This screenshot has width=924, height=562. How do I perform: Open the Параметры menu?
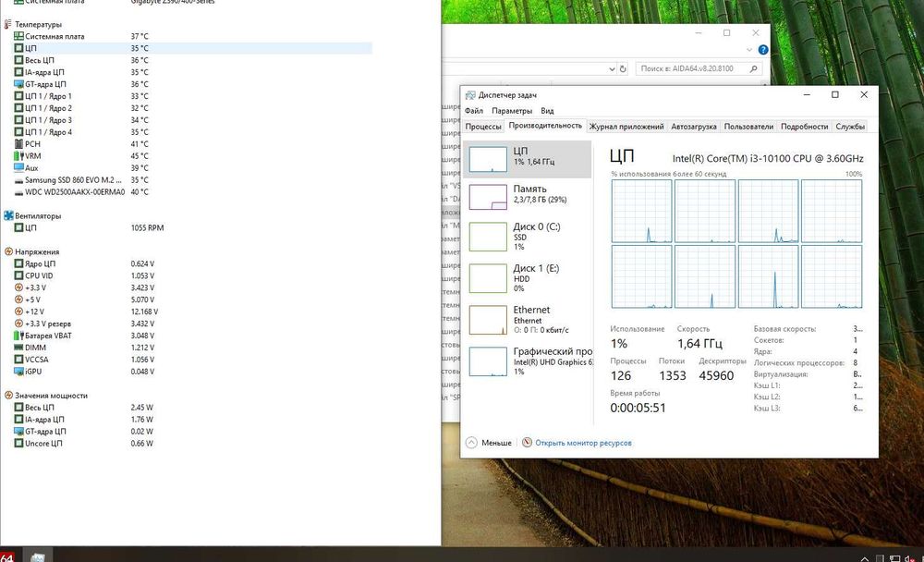512,111
